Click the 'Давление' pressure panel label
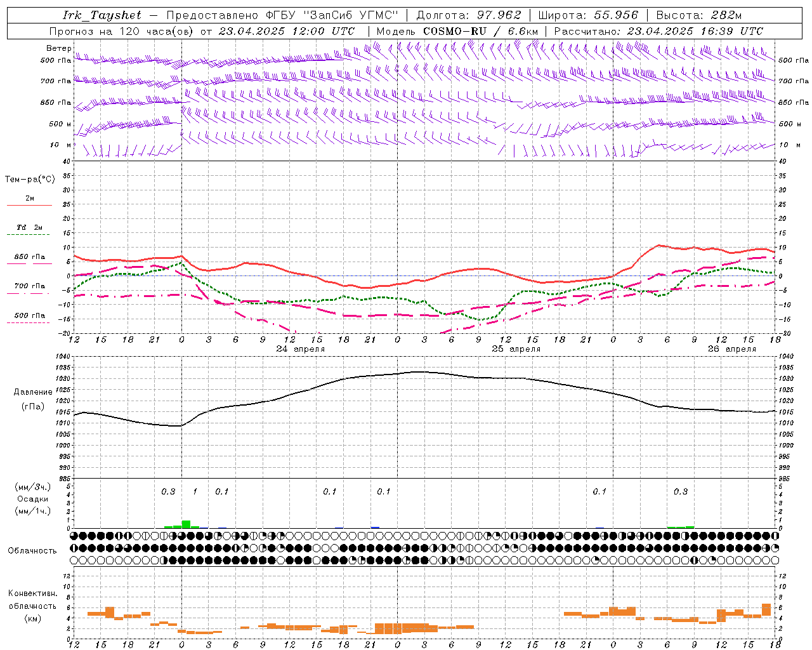 pos(33,392)
